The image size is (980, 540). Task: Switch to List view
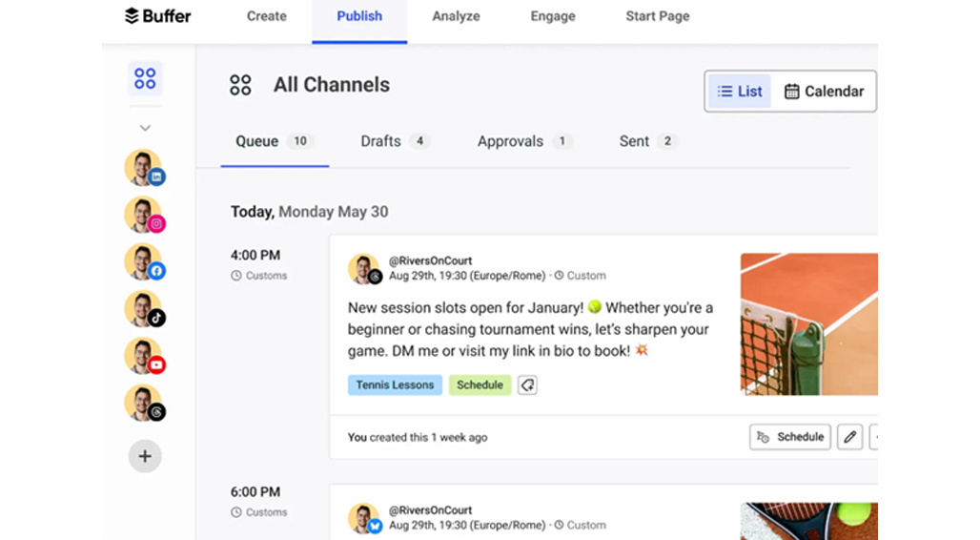click(740, 92)
